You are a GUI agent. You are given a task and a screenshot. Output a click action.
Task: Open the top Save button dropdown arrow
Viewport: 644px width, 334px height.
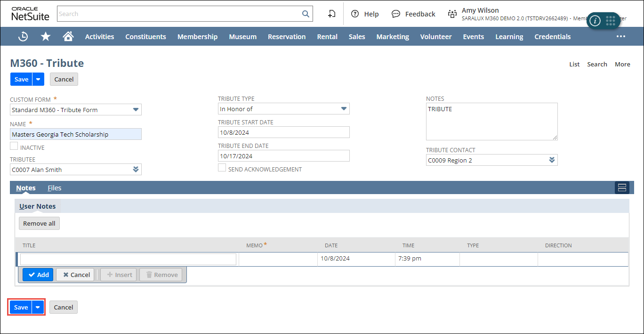pos(38,79)
